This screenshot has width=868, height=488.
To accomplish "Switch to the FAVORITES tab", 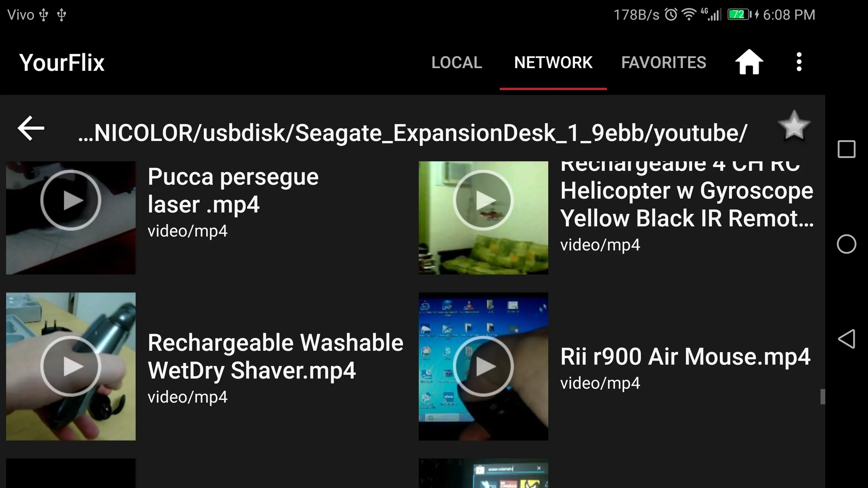I will click(664, 62).
